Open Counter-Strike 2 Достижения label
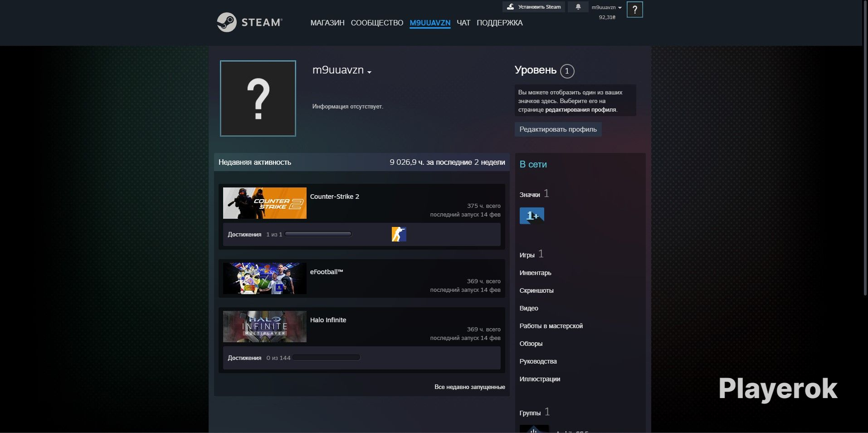Screen dimensions: 868x433 244,235
